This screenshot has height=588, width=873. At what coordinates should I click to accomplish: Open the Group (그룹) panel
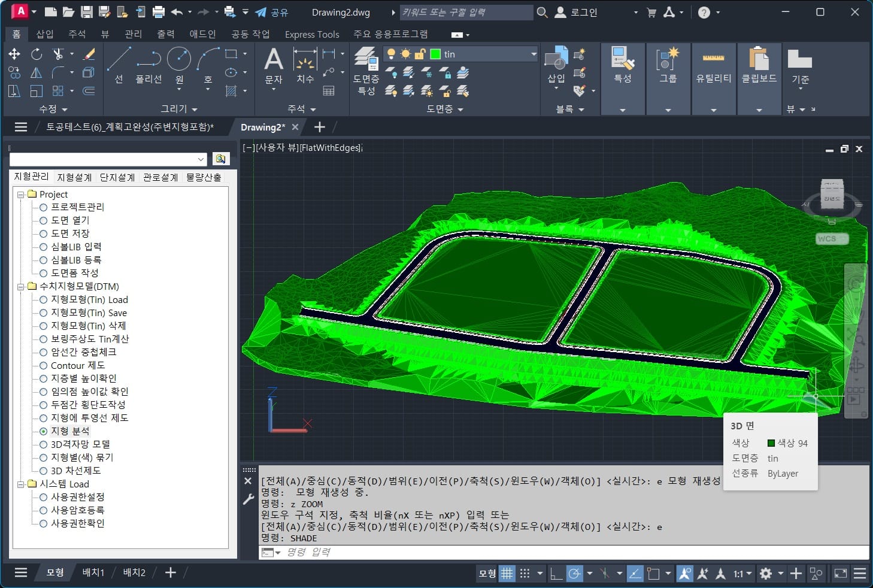(668, 66)
